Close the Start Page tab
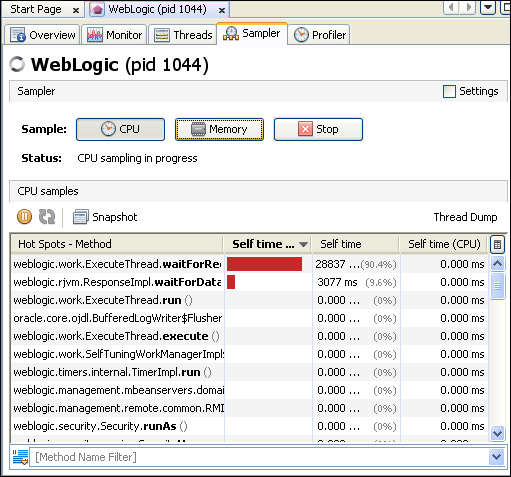The height and width of the screenshot is (477, 511). 76,10
